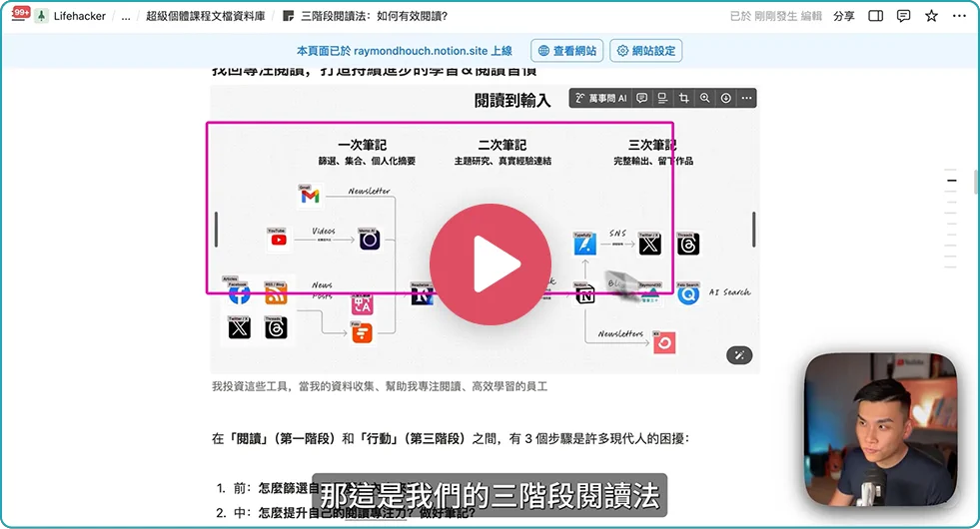Play the video with the red play button
980x529 pixels.
[490, 264]
